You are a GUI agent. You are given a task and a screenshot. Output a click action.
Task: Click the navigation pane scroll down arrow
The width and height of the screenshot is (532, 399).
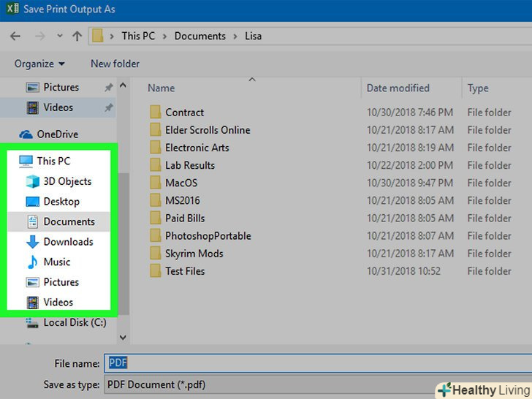(123, 338)
